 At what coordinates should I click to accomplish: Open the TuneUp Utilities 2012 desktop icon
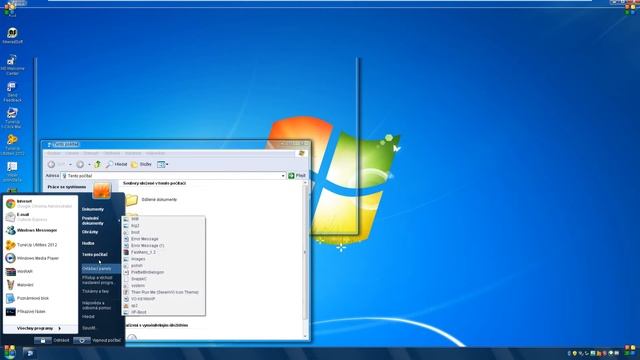12,145
